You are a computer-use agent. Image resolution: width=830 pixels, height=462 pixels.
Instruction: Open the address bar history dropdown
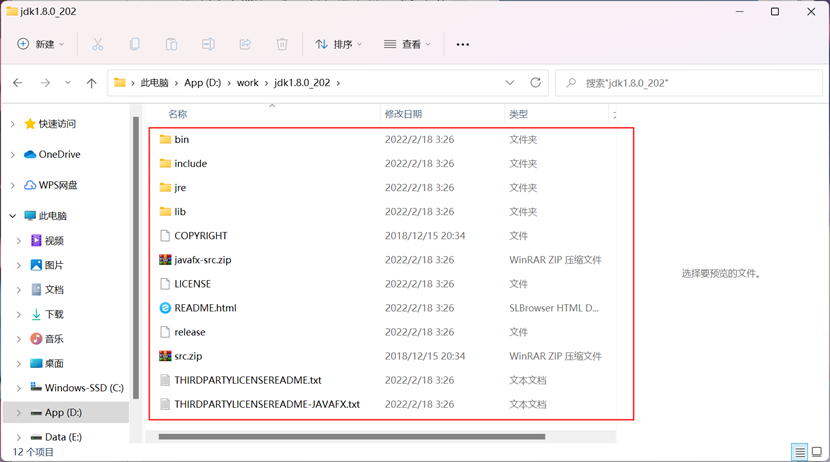(x=510, y=83)
